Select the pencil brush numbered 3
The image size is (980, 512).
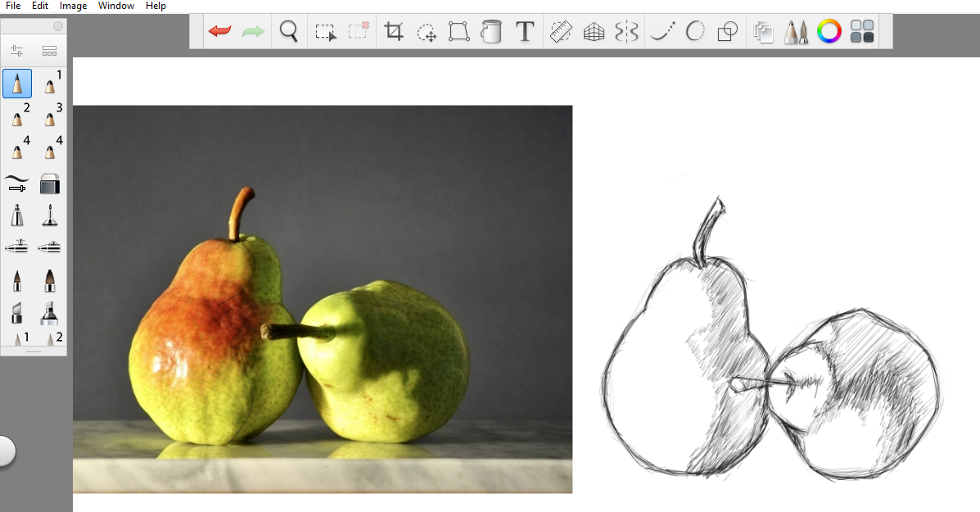point(50,116)
